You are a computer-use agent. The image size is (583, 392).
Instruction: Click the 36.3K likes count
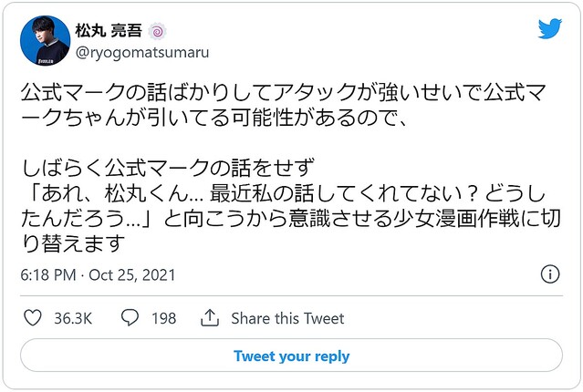coord(73,318)
